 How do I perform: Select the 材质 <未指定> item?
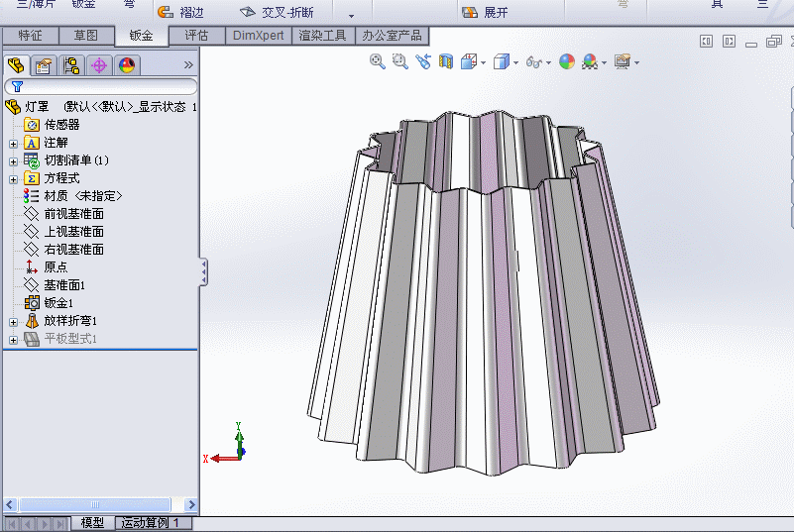tap(73, 196)
